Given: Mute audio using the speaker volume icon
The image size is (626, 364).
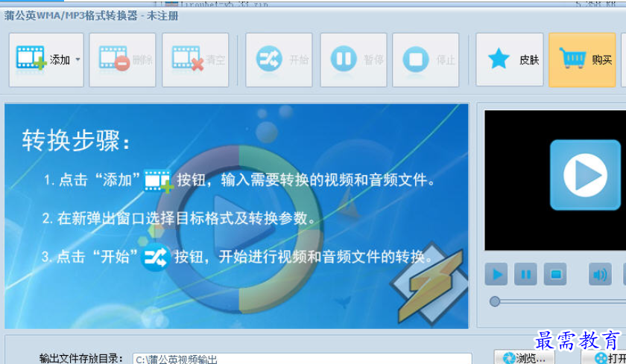Looking at the screenshot, I should (600, 274).
